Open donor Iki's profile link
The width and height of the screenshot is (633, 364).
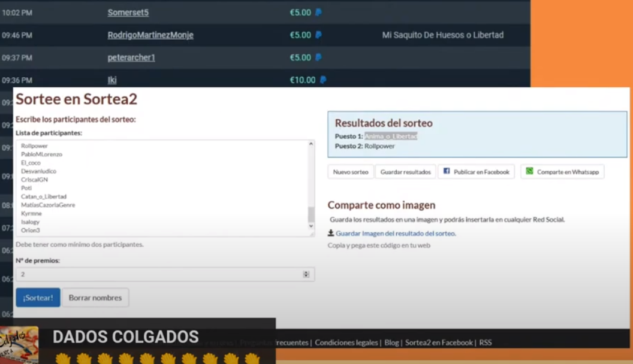tap(112, 80)
